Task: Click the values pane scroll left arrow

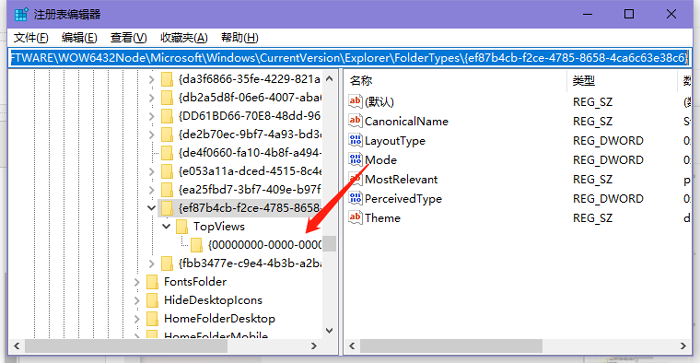Action: [352, 346]
